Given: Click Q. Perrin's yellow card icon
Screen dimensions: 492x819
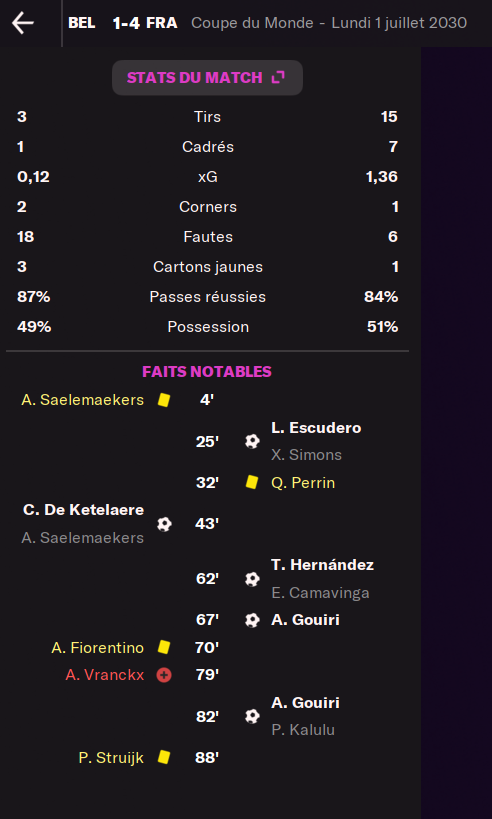Looking at the screenshot, I should 252,482.
